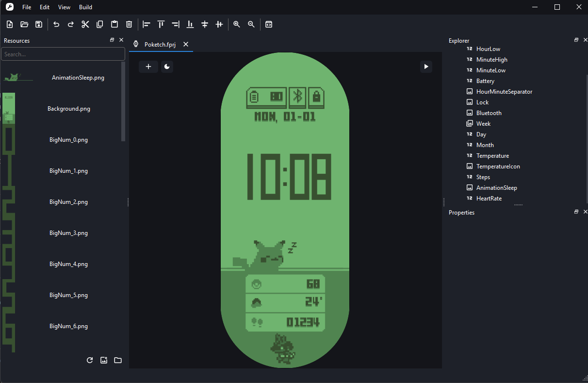Image resolution: width=588 pixels, height=383 pixels.
Task: Open the code view toolbar icon
Action: pyautogui.click(x=269, y=24)
